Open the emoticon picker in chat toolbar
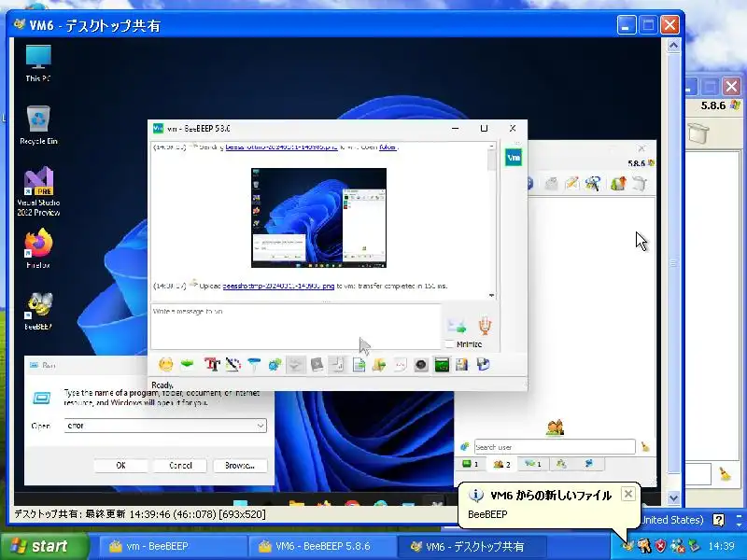747x560 pixels. point(166,365)
